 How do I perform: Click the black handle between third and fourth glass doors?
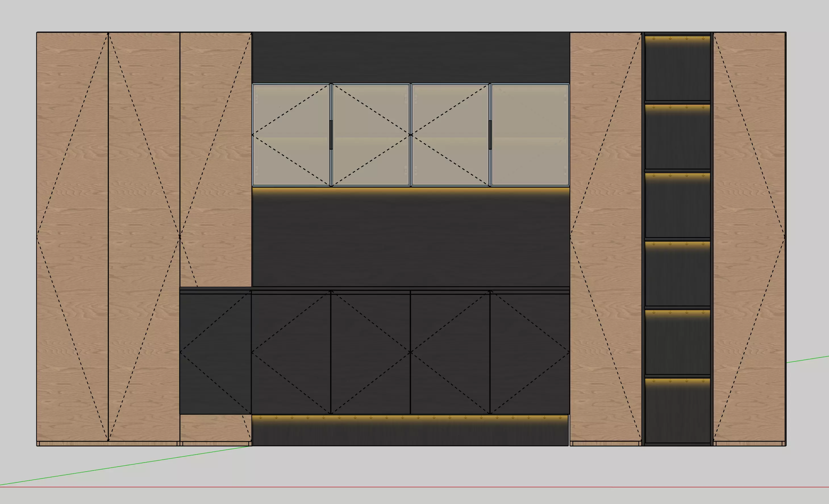click(x=490, y=135)
